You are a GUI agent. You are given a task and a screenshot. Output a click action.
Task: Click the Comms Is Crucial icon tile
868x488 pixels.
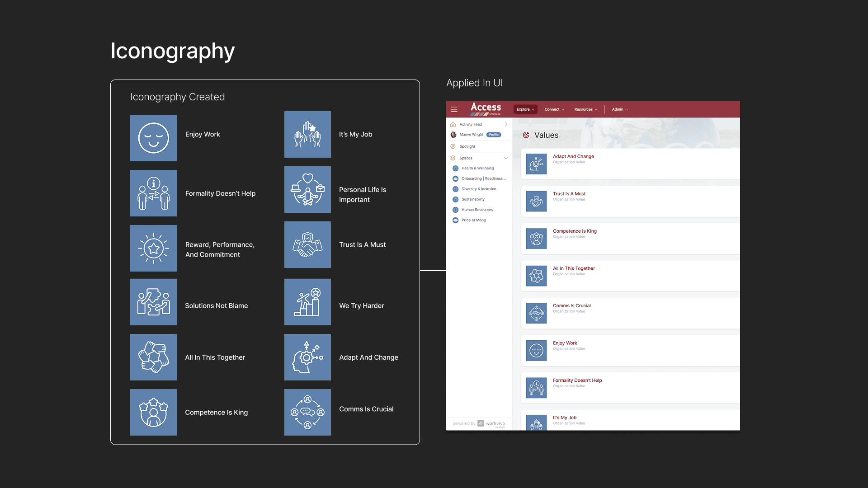[307, 412]
